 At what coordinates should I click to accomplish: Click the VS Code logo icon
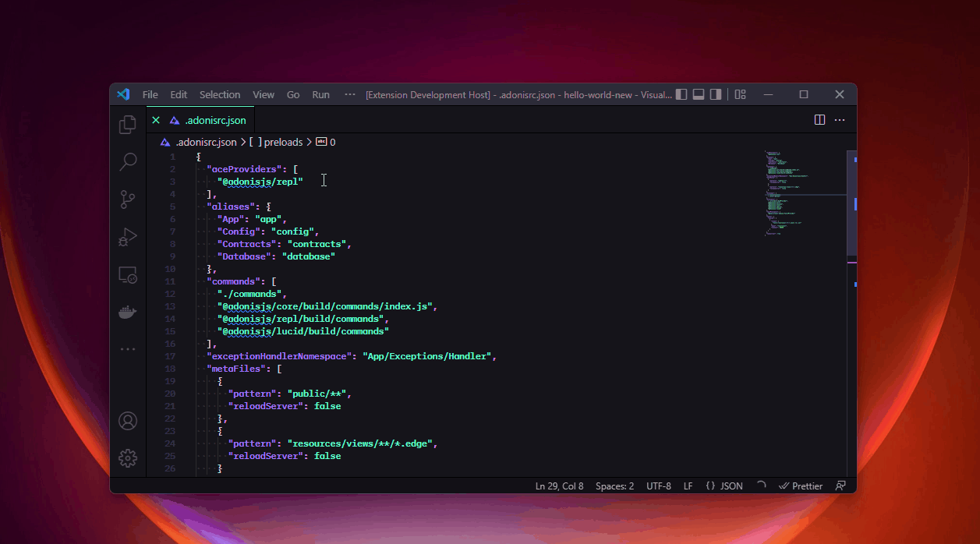click(123, 94)
